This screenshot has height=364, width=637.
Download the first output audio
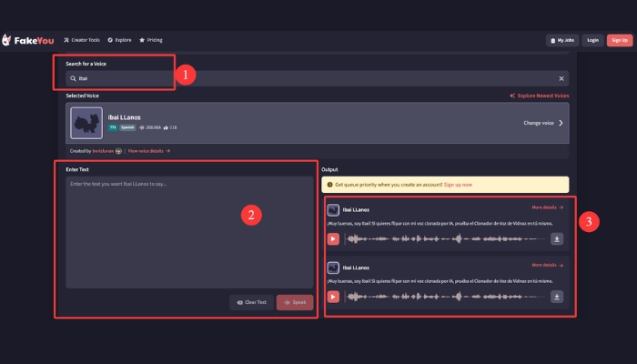click(x=557, y=238)
